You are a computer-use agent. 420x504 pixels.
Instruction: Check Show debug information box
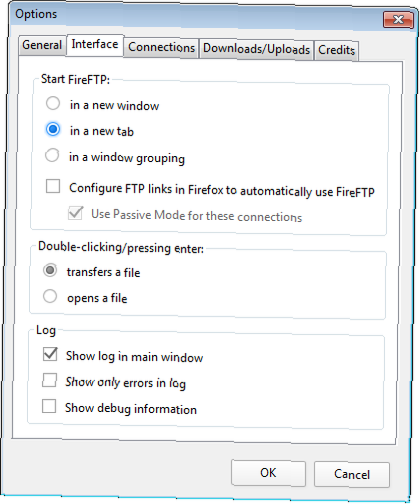tap(49, 406)
